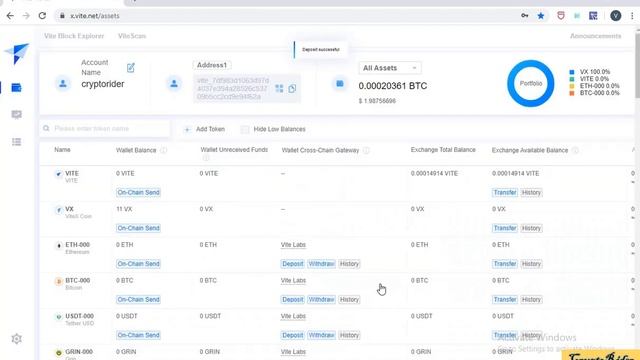Click the browser forward arrow
The height and width of the screenshot is (360, 640).
pos(26,16)
